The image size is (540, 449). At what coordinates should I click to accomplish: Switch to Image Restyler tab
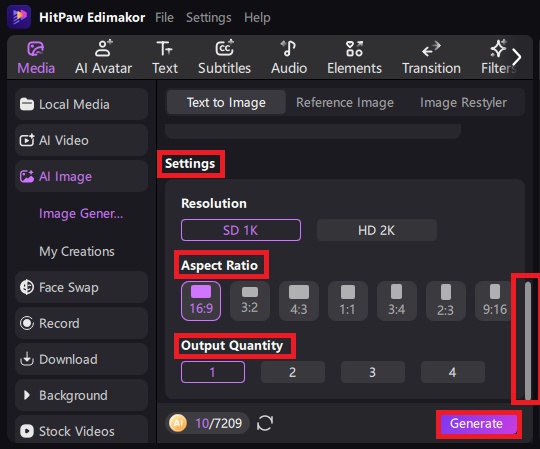[x=463, y=102]
